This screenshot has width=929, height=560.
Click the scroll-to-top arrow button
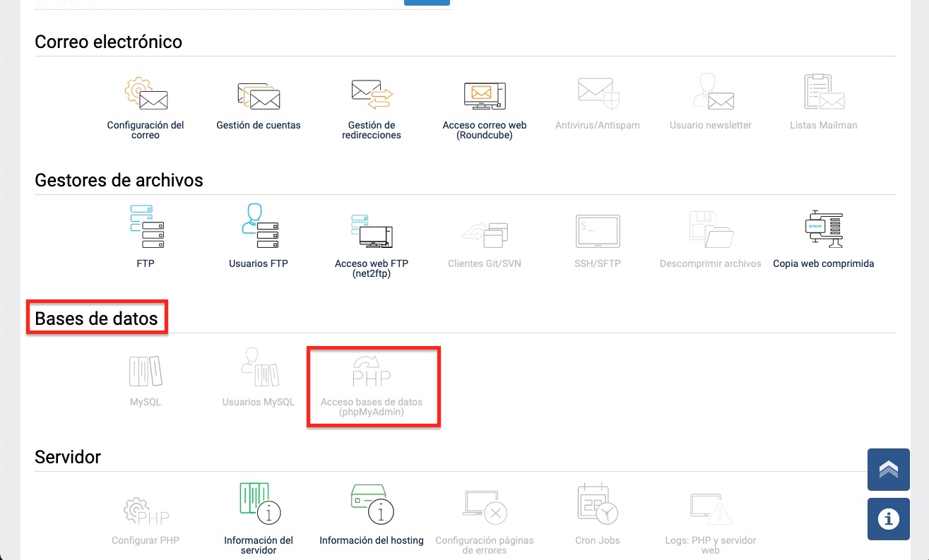tap(888, 469)
